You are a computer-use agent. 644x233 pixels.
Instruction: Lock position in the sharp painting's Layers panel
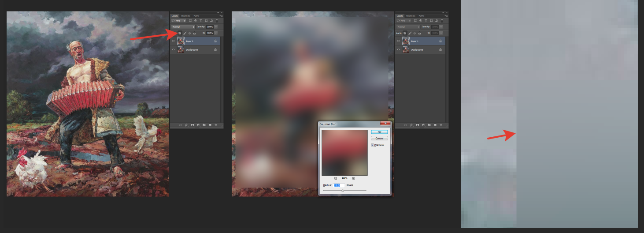[189, 33]
